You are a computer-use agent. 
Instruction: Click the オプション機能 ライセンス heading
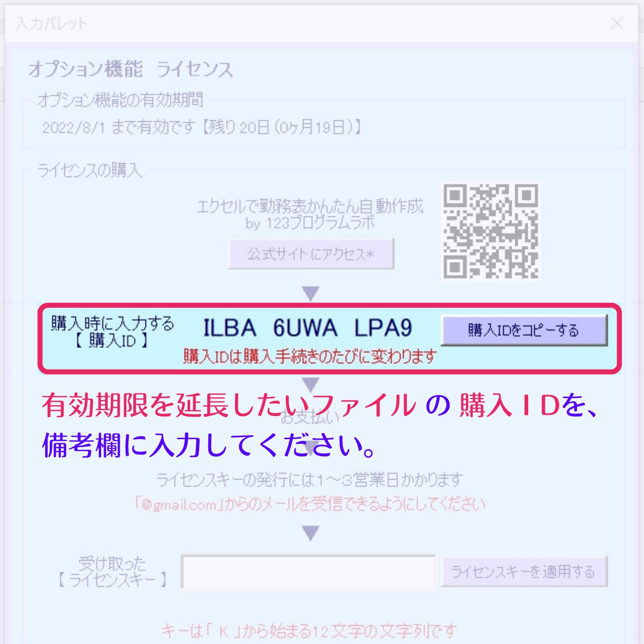coord(131,69)
